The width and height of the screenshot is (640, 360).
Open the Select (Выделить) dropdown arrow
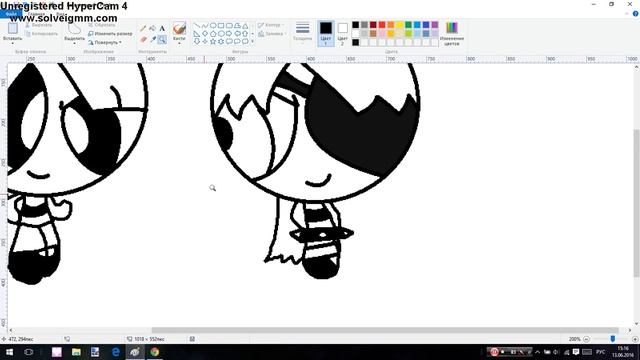(74, 43)
